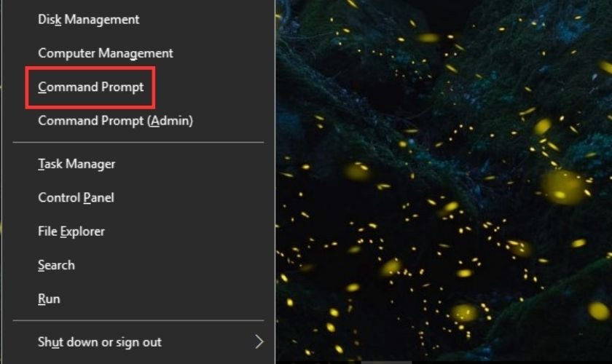Launch File Explorer
This screenshot has height=364, width=612.
pos(71,232)
